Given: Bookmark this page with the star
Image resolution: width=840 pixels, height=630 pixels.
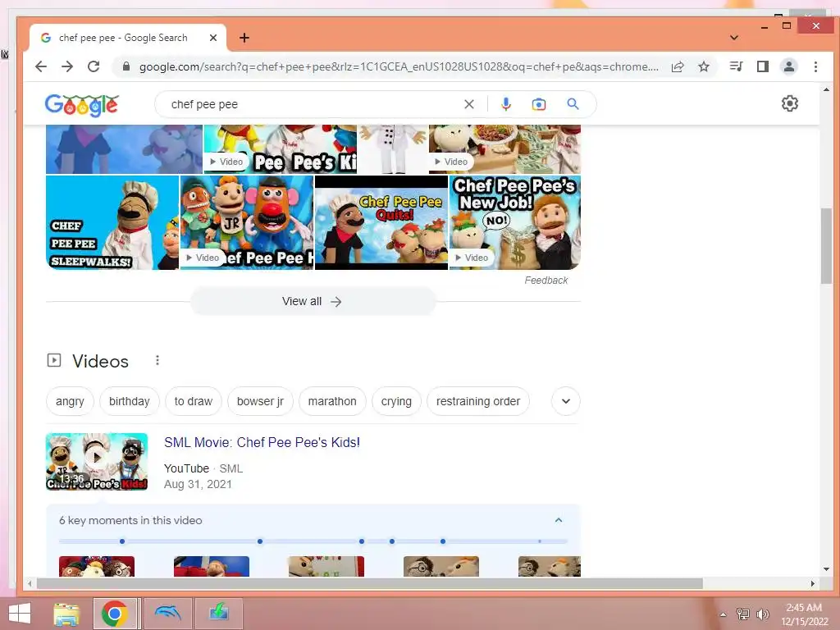Looking at the screenshot, I should point(704,66).
